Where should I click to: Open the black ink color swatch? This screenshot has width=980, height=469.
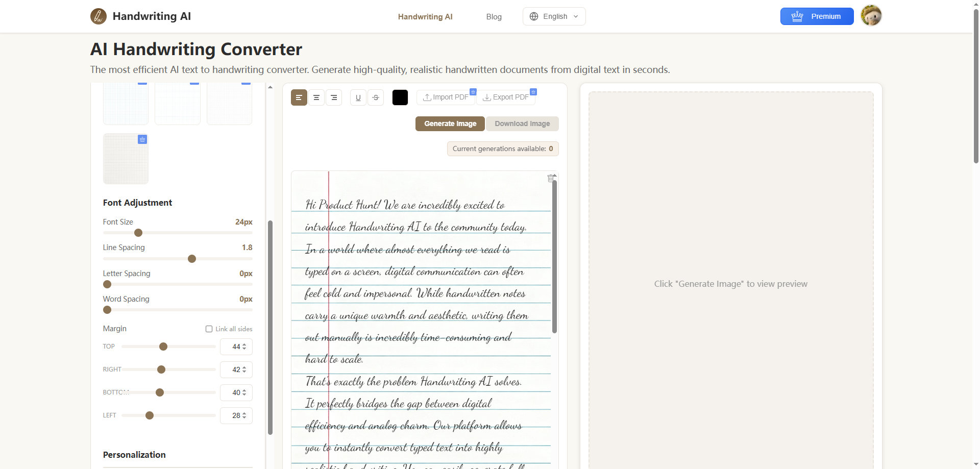point(400,97)
